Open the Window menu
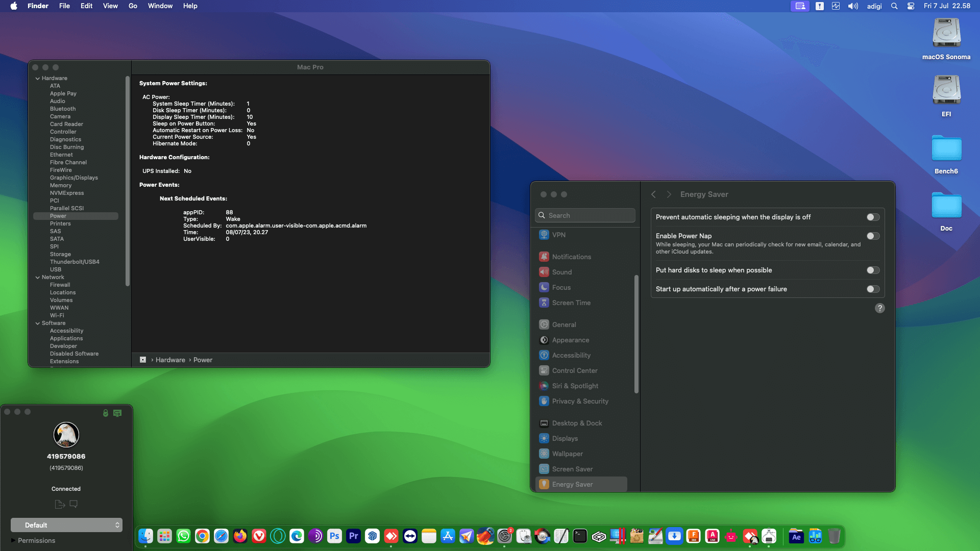Viewport: 980px width, 551px height. 160,6
